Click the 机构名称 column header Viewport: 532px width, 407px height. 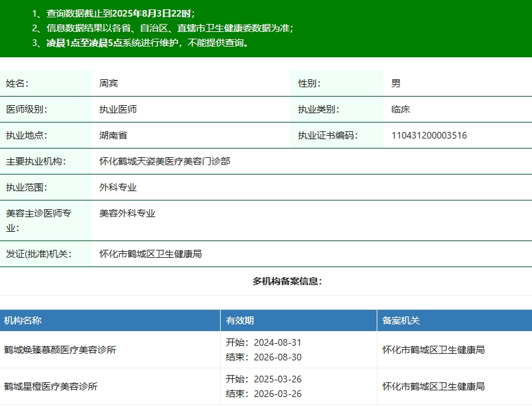(x=23, y=320)
